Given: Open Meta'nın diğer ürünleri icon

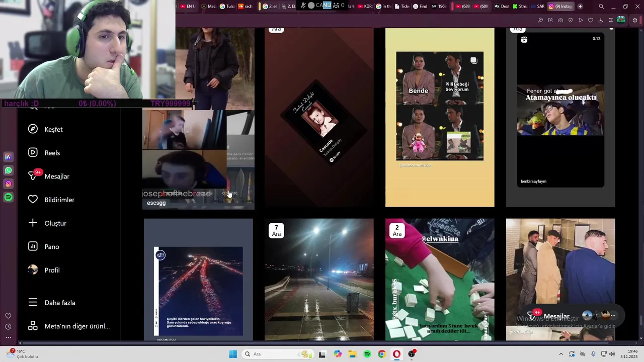Looking at the screenshot, I should pyautogui.click(x=33, y=326).
